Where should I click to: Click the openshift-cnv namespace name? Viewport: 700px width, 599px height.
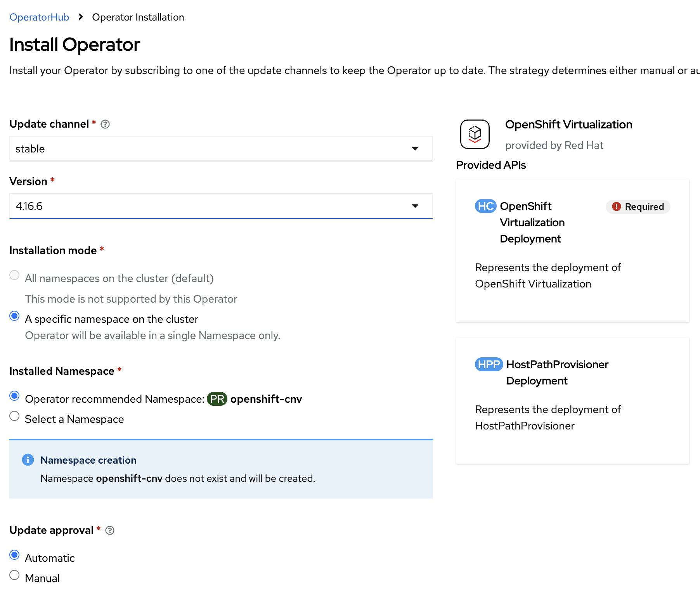click(x=266, y=399)
